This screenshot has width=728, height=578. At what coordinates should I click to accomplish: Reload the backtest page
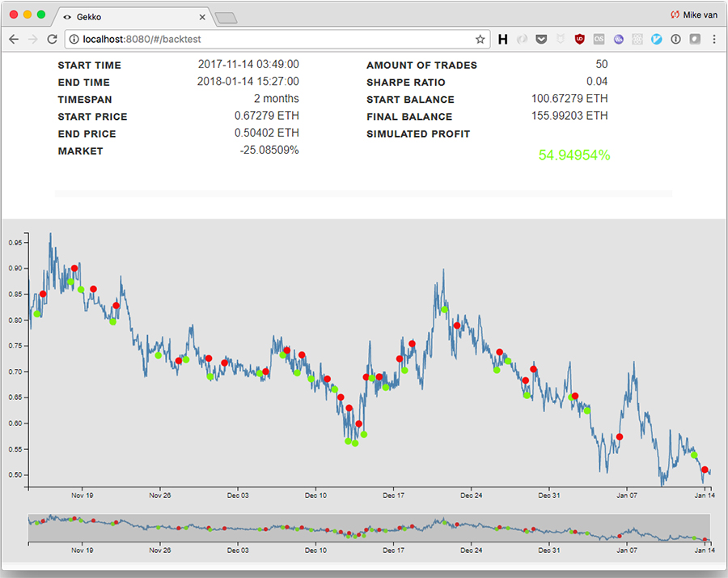[52, 39]
